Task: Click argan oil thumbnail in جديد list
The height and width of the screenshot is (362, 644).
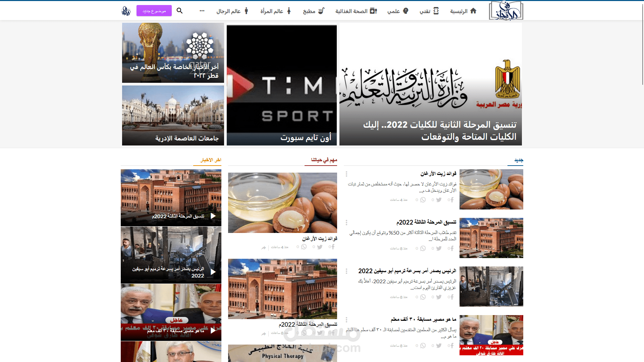Action: (x=491, y=189)
